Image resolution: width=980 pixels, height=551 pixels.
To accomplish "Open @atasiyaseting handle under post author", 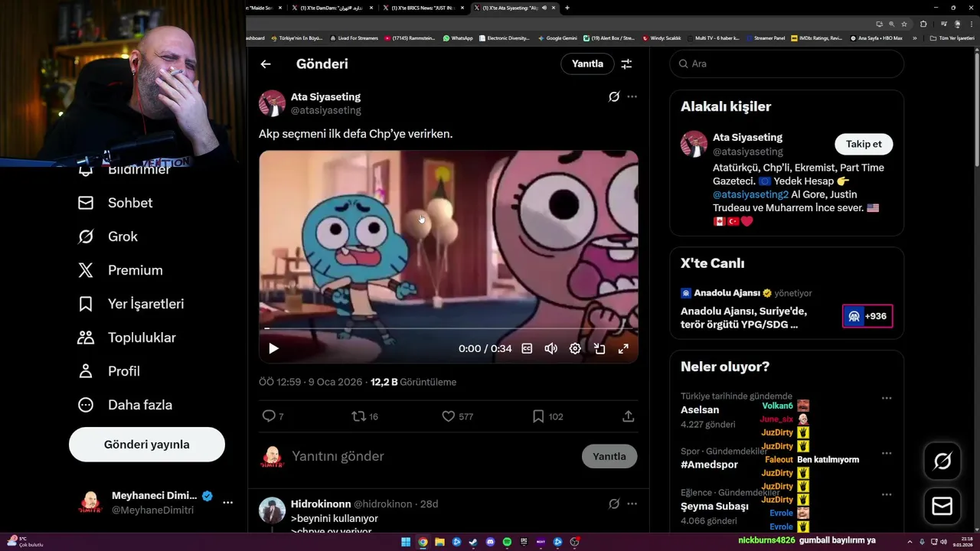I will coord(326,110).
